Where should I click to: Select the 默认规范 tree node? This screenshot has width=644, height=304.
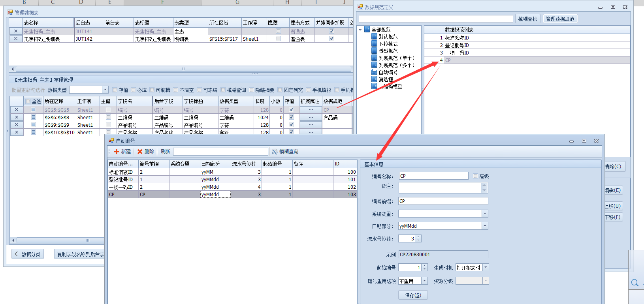pyautogui.click(x=388, y=37)
